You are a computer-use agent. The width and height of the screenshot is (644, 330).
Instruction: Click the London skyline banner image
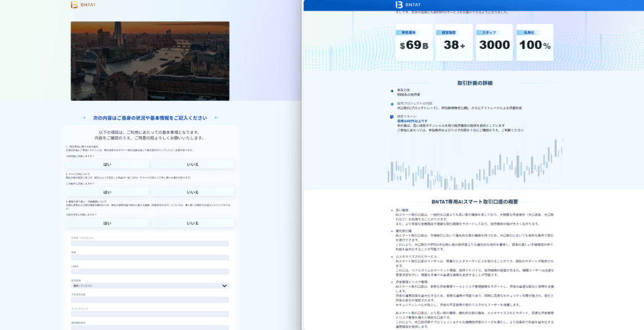pyautogui.click(x=150, y=61)
